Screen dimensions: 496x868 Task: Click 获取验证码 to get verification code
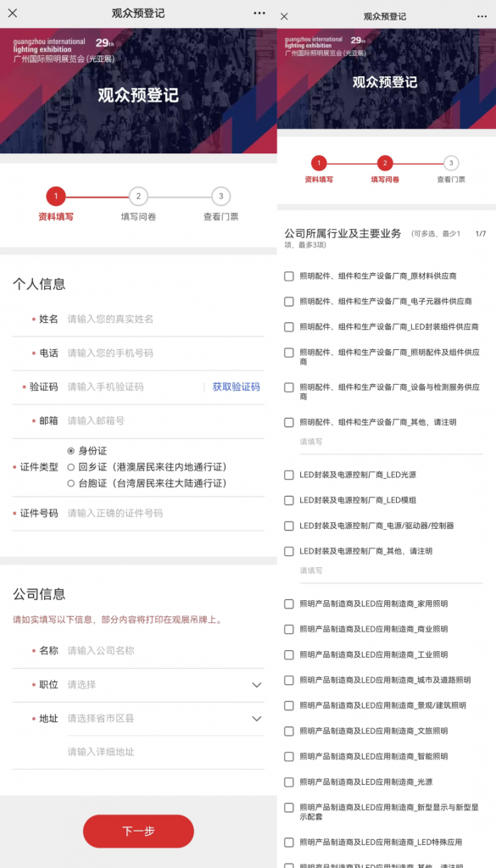[x=237, y=387]
